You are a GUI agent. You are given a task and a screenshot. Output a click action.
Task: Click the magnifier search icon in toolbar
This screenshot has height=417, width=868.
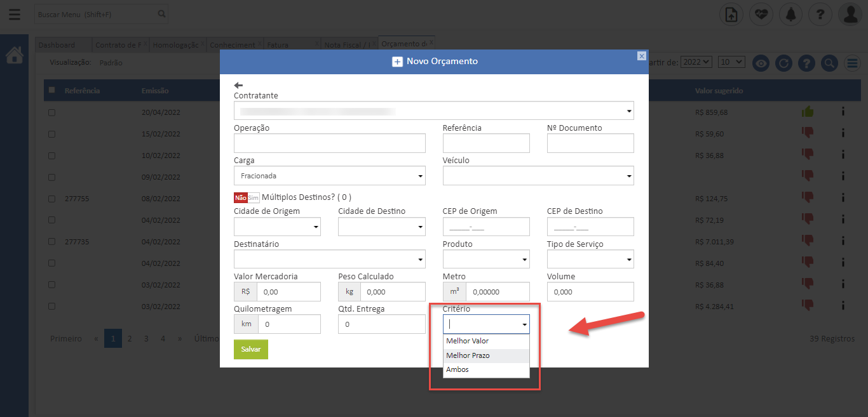(829, 63)
